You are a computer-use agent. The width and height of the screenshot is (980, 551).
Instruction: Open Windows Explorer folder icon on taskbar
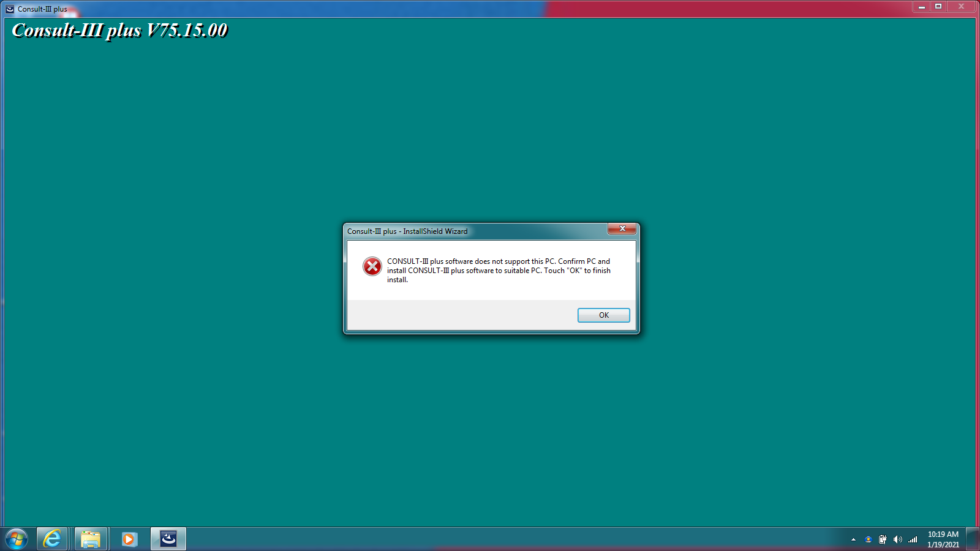pos(91,539)
